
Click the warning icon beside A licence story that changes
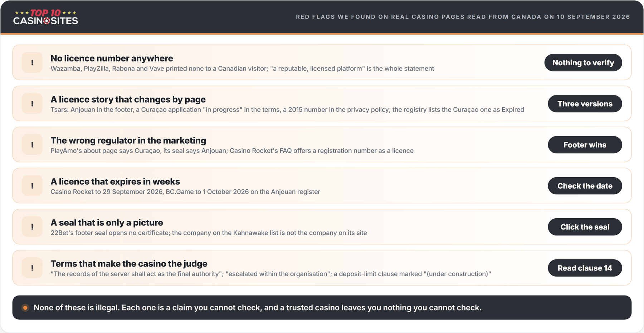click(32, 104)
